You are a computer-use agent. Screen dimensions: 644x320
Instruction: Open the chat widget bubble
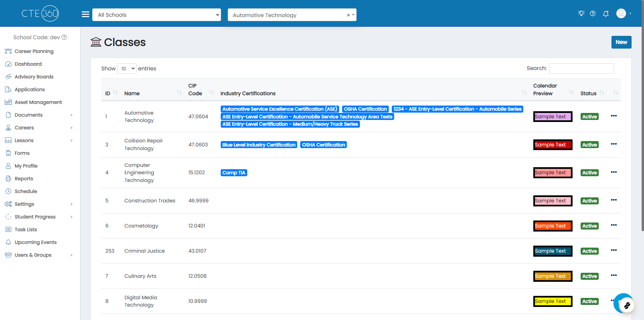coord(624,304)
